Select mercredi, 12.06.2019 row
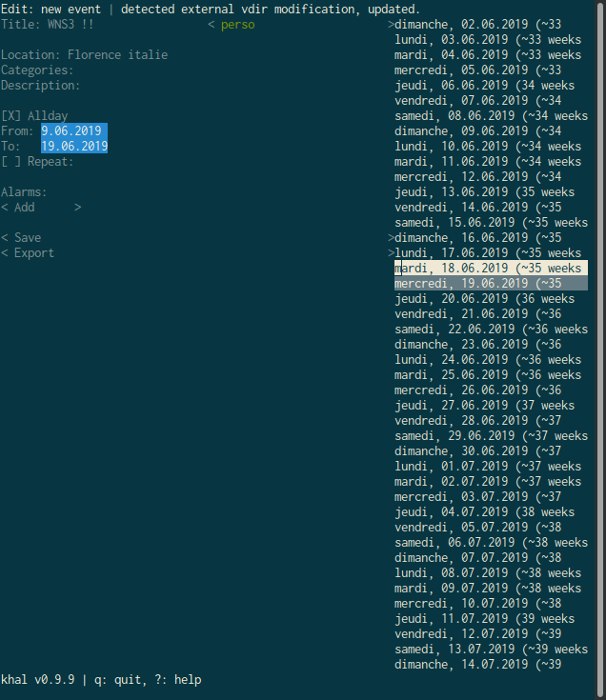The image size is (606, 700). 491,177
